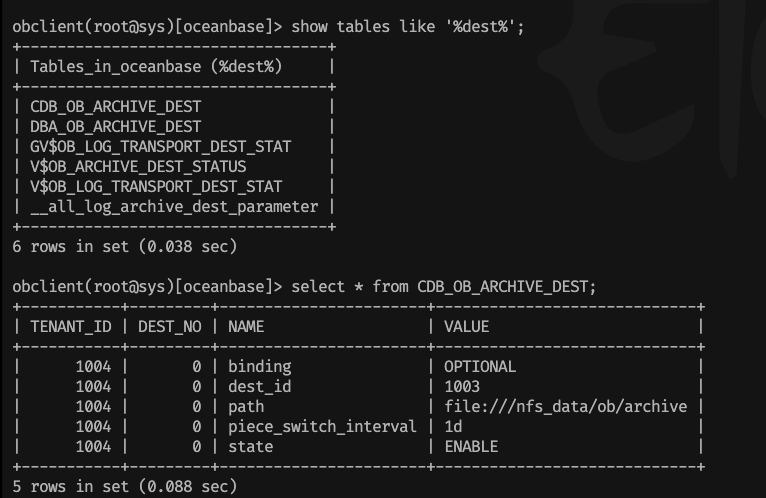Click the NAME column header
This screenshot has height=498, width=766.
[x=246, y=326]
